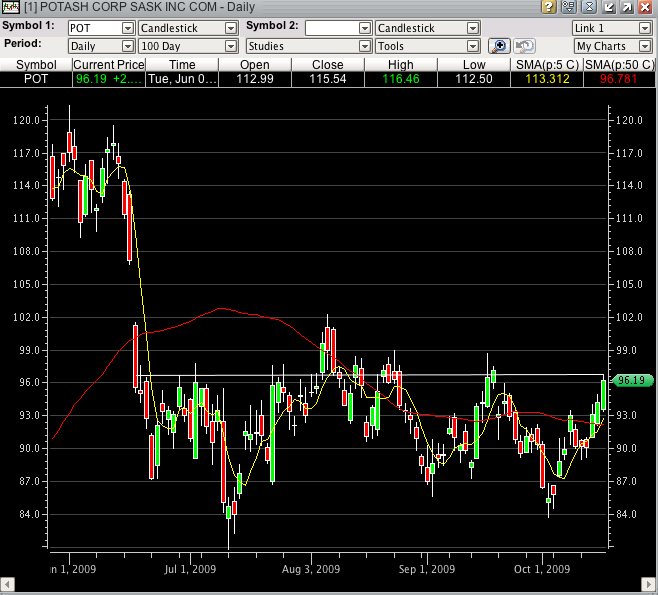Click the zoom in magnifier icon

[499, 46]
